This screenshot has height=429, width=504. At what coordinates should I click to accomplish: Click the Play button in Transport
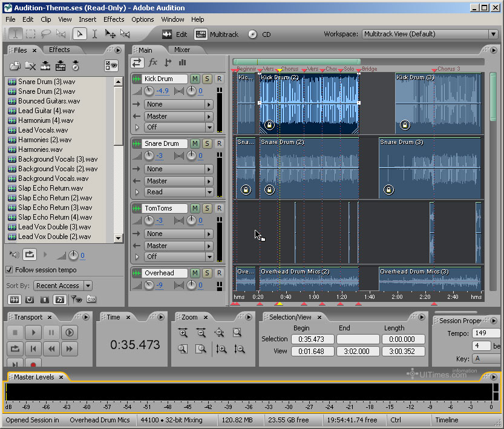point(33,333)
